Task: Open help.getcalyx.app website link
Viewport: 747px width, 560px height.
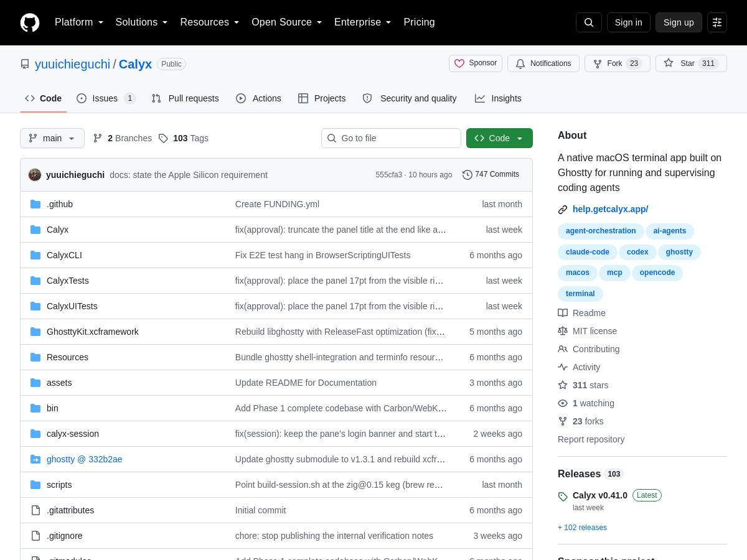Action: pyautogui.click(x=610, y=209)
